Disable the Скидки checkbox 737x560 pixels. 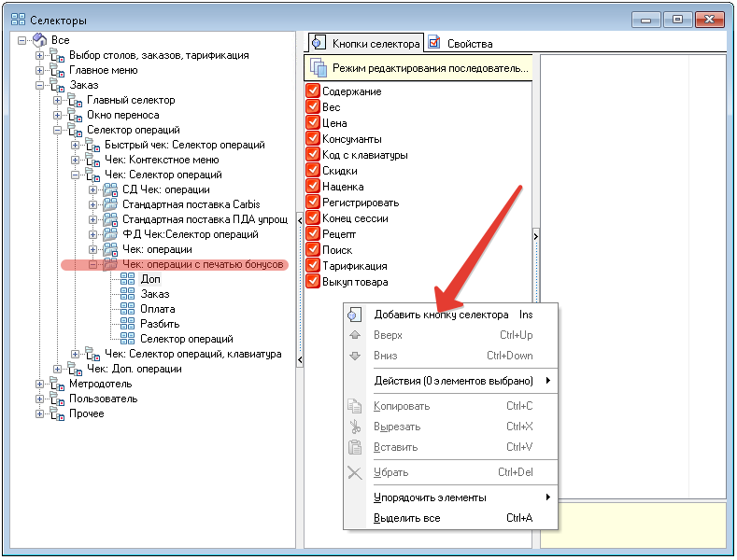[313, 170]
